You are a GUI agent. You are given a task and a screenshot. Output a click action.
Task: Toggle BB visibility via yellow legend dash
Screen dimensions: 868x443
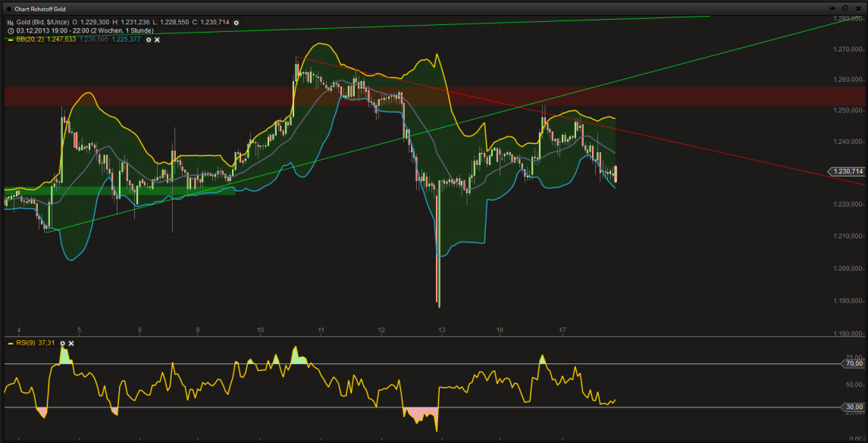(x=11, y=40)
